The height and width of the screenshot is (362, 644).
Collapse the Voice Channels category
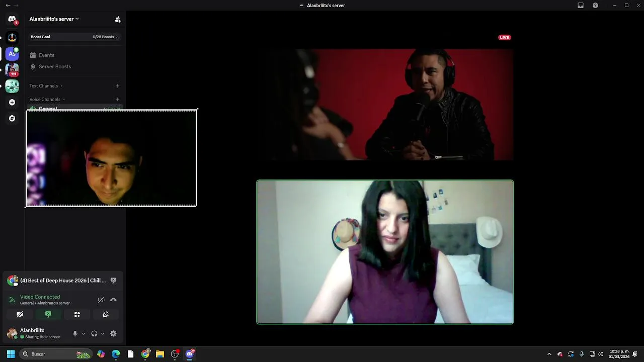click(x=47, y=100)
